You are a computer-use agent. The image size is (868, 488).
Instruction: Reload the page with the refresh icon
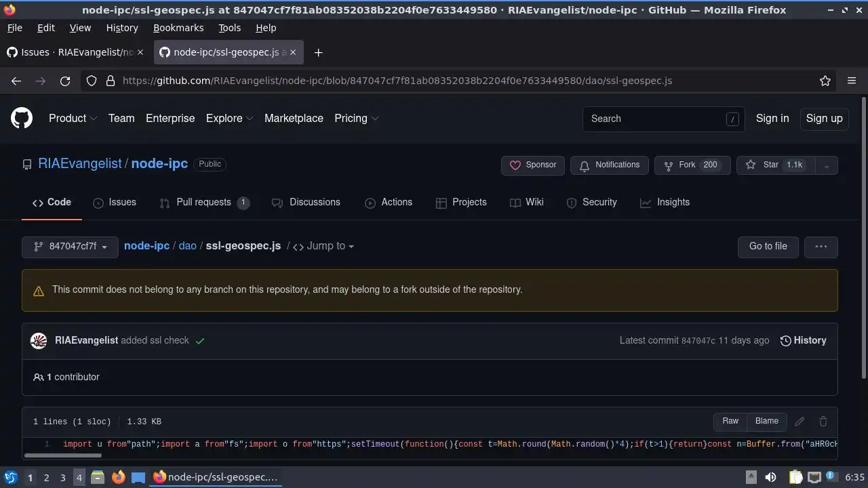click(x=65, y=81)
